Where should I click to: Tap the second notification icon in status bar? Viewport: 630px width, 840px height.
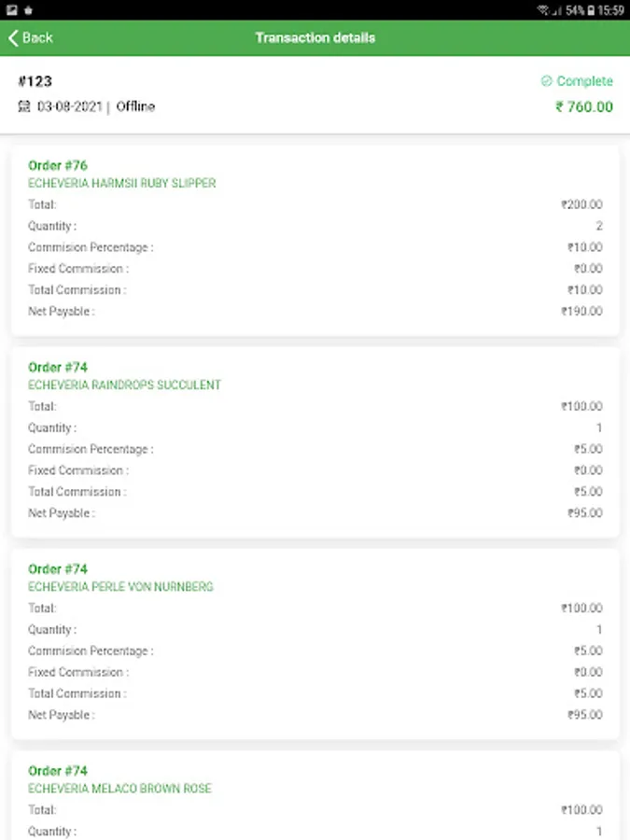pos(28,9)
